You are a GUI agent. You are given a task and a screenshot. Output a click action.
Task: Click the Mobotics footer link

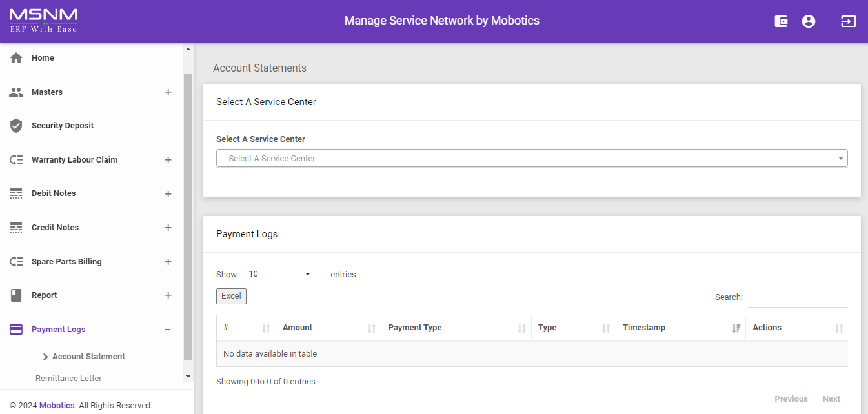(57, 406)
